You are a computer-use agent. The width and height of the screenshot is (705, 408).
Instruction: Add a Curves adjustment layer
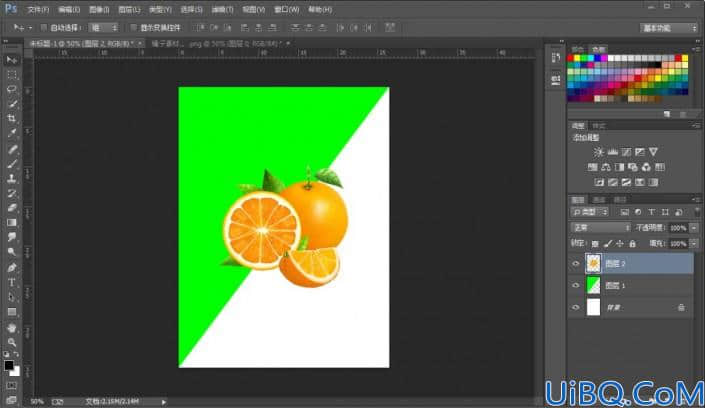[626, 152]
